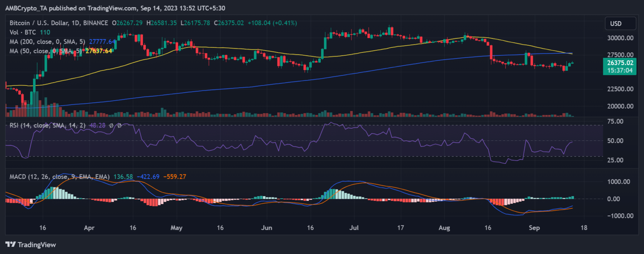The image size is (644, 254).
Task: Click the Aug date on time axis
Action: coord(444,228)
